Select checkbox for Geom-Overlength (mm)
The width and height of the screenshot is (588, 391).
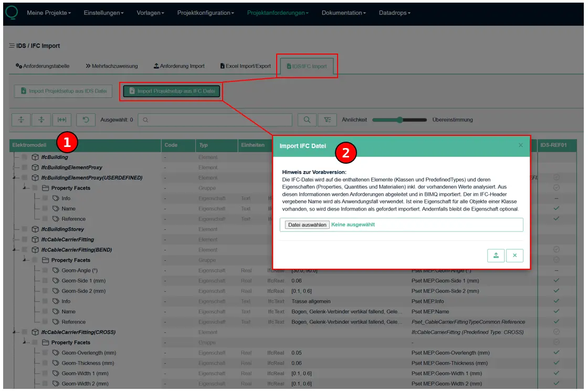point(46,353)
